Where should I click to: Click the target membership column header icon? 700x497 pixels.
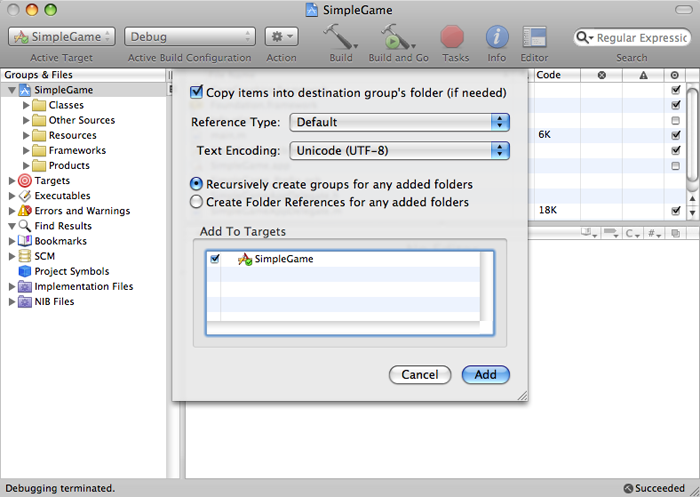(675, 75)
